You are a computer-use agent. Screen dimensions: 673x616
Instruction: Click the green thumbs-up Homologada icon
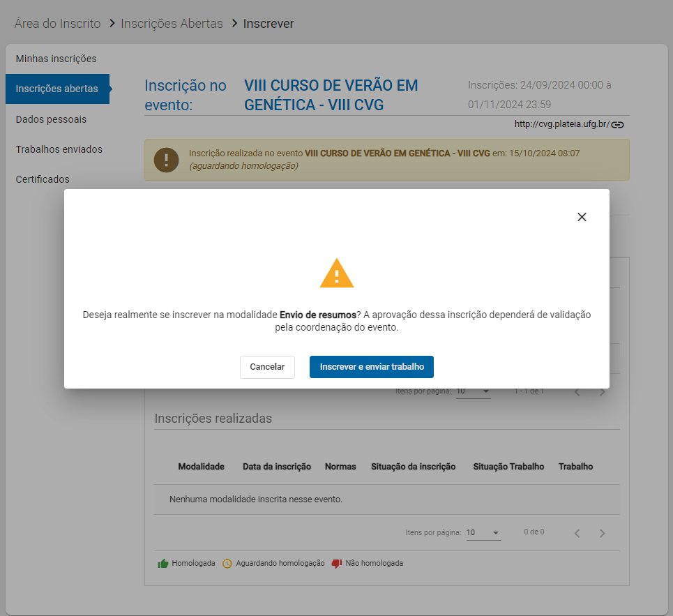pyautogui.click(x=163, y=563)
